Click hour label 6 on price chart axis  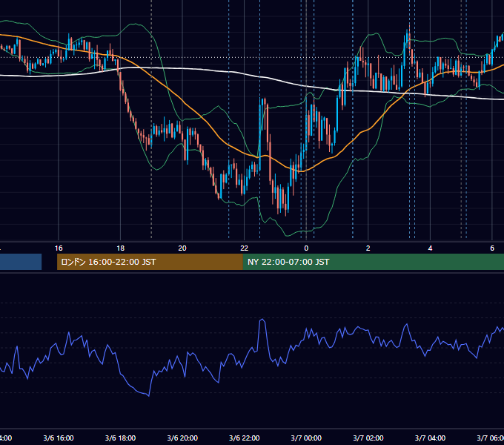click(492, 248)
